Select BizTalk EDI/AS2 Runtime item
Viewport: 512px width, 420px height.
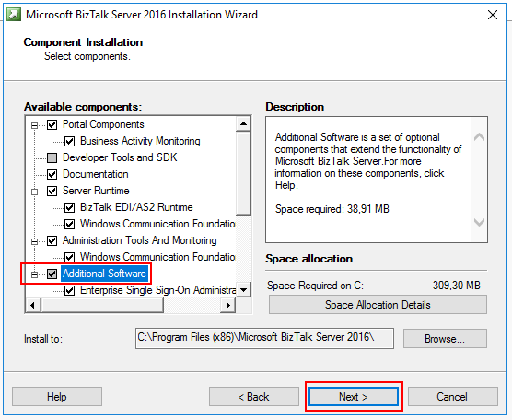pyautogui.click(x=136, y=207)
